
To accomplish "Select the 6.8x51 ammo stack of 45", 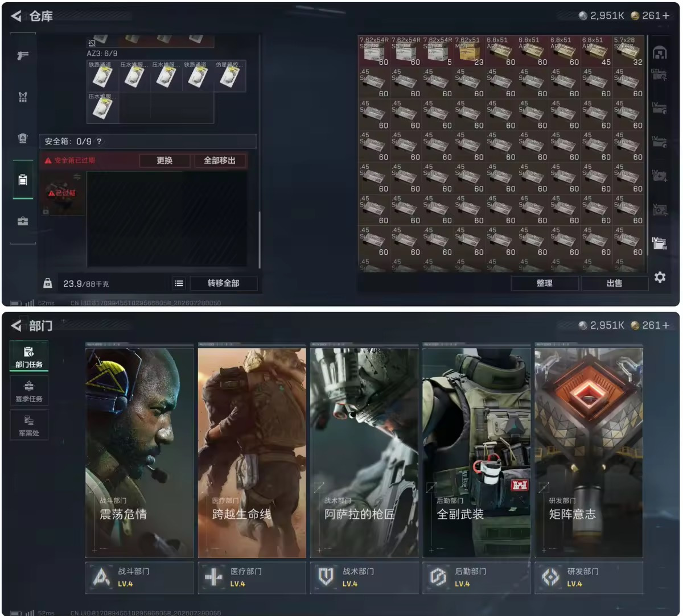I will [x=597, y=51].
